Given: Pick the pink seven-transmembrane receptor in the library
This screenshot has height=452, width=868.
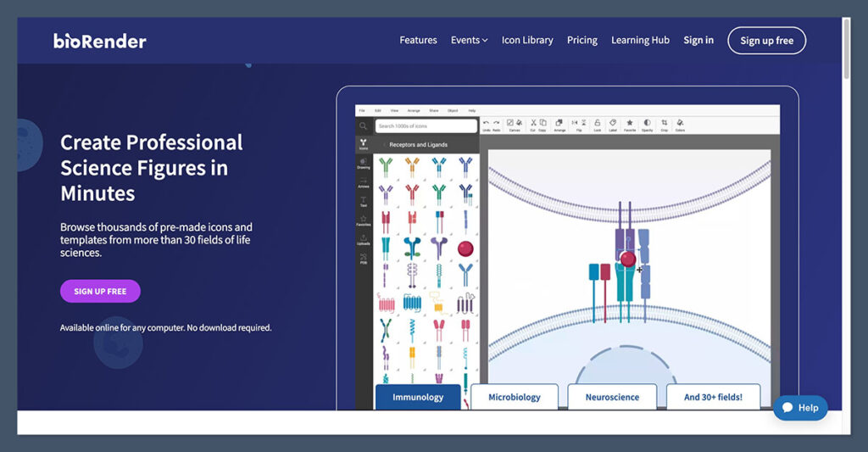Looking at the screenshot, I should [387, 304].
